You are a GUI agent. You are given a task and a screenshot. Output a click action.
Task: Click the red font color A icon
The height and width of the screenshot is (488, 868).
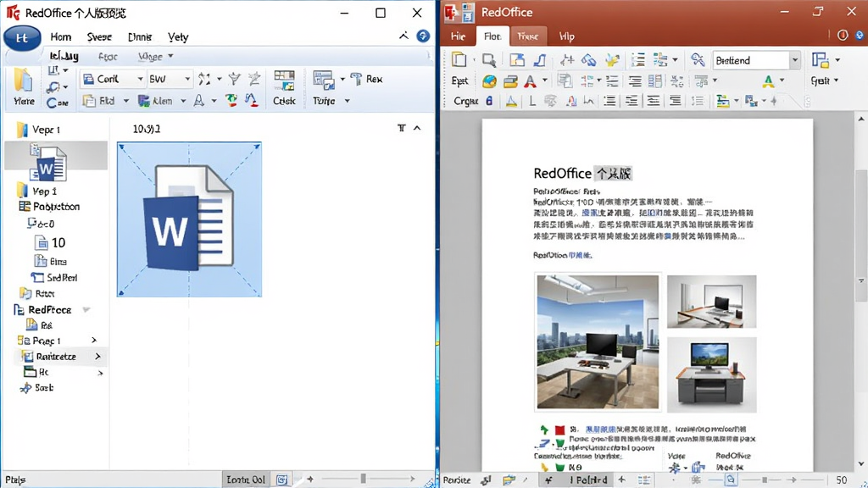click(x=530, y=81)
